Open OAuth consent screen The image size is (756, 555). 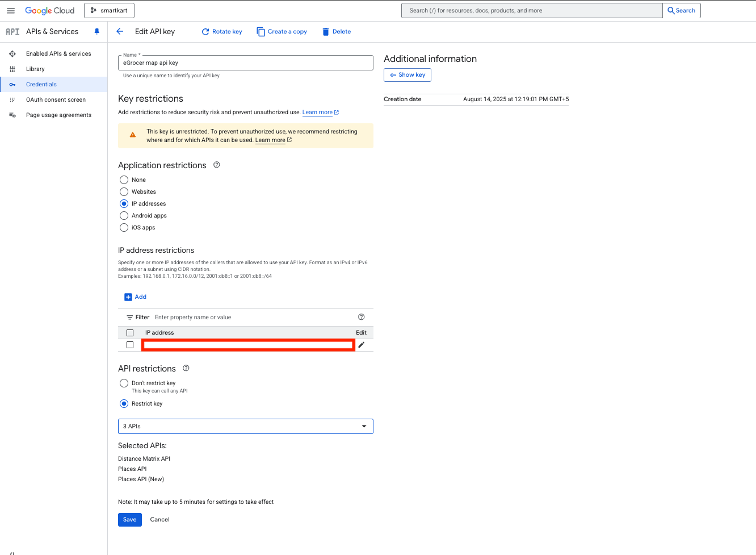click(x=56, y=99)
